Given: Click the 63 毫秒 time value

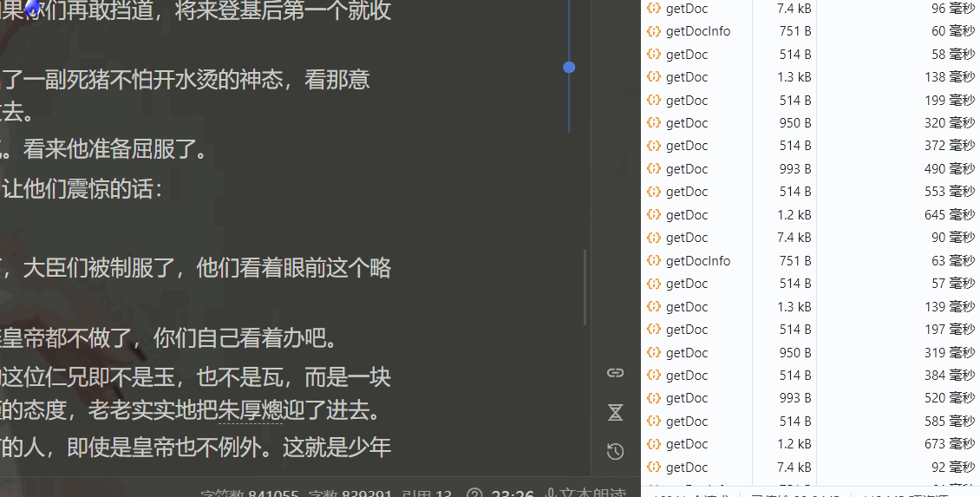Looking at the screenshot, I should pyautogui.click(x=953, y=260).
